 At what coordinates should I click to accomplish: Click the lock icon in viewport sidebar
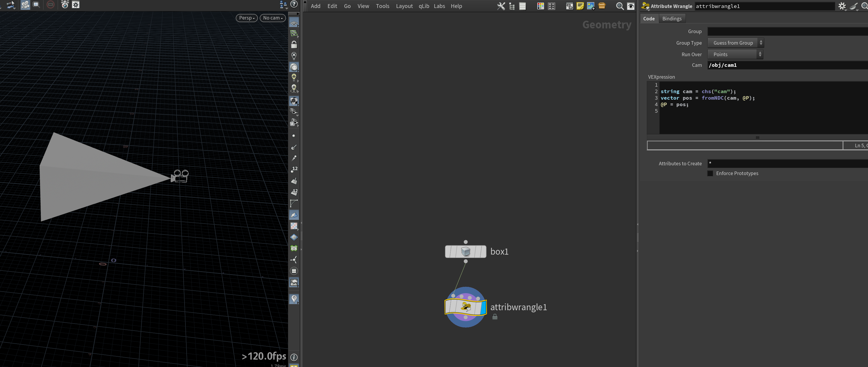294,44
